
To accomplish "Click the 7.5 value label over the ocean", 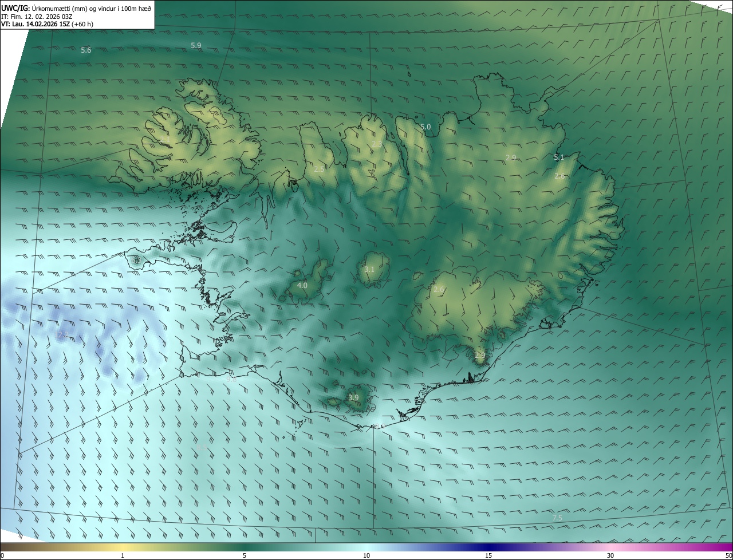I will (557, 518).
